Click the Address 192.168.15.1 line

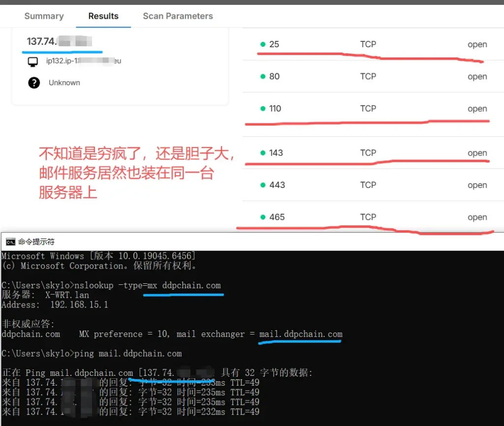click(55, 304)
